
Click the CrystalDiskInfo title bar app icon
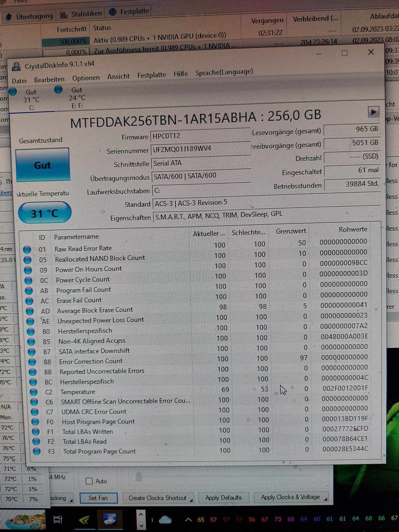(x=16, y=67)
